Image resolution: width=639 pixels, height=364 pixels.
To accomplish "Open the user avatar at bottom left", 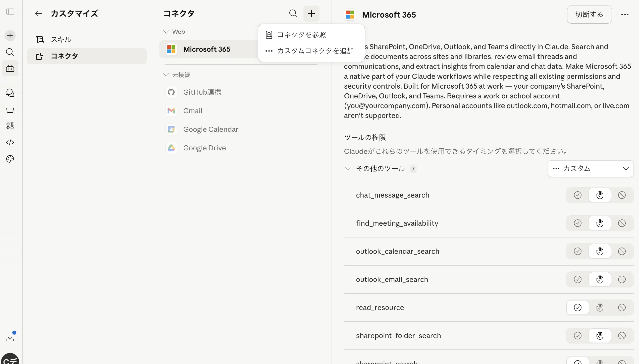I will click(10, 359).
